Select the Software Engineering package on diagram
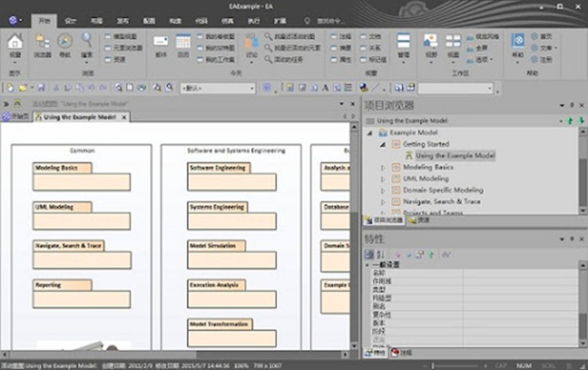Image resolution: width=588 pixels, height=370 pixels. (232, 177)
